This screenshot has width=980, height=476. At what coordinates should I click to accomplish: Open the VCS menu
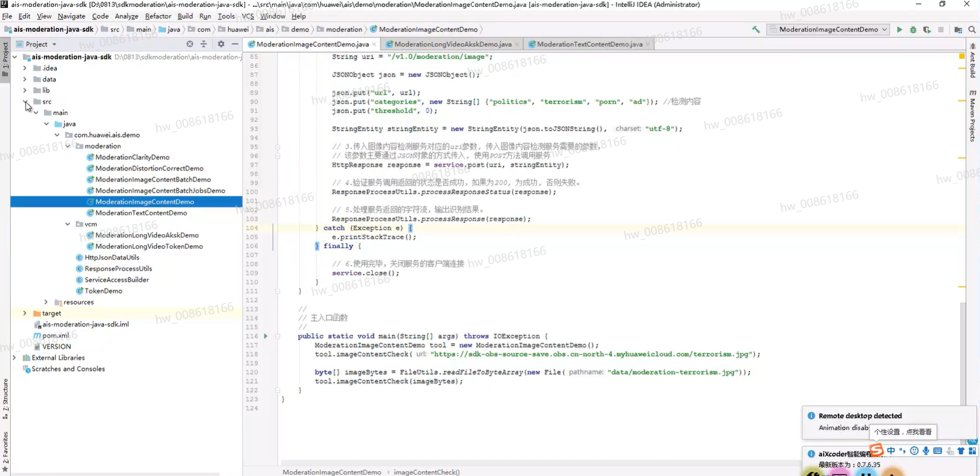pos(248,16)
